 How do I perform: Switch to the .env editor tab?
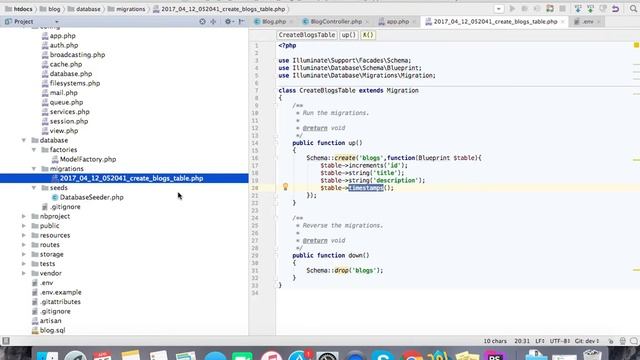[x=587, y=22]
